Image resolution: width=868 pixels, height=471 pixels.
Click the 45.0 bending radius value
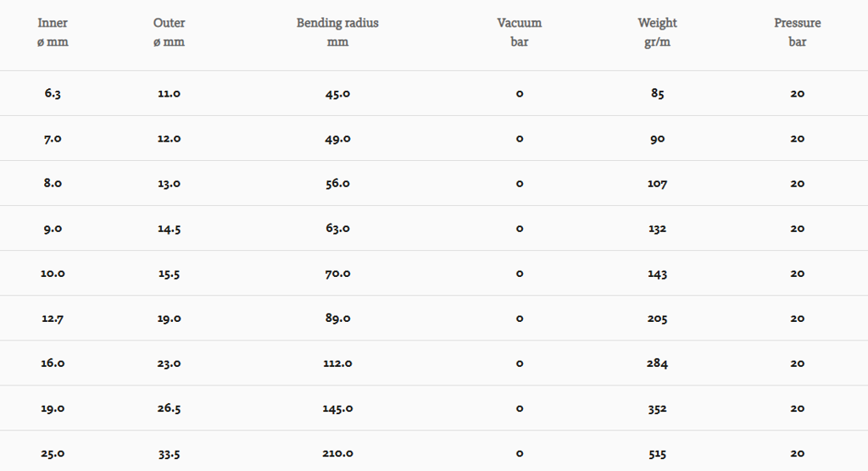(x=337, y=93)
